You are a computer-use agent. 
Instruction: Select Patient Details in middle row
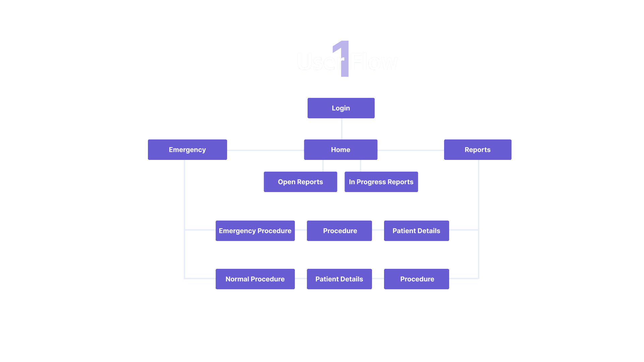(x=417, y=231)
